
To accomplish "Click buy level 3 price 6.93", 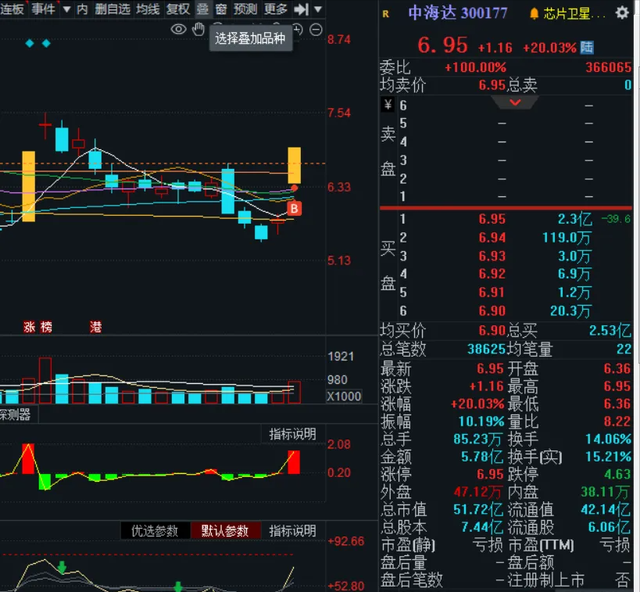I will [x=492, y=256].
